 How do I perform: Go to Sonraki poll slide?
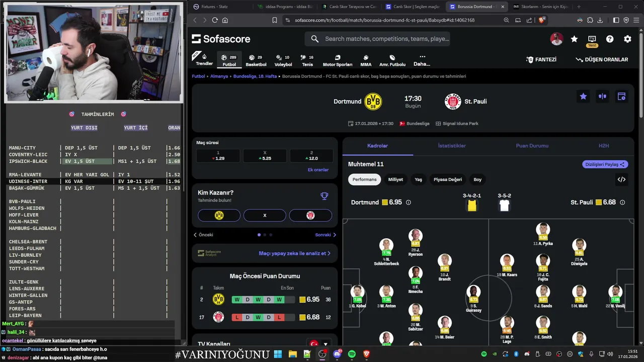[x=326, y=235]
